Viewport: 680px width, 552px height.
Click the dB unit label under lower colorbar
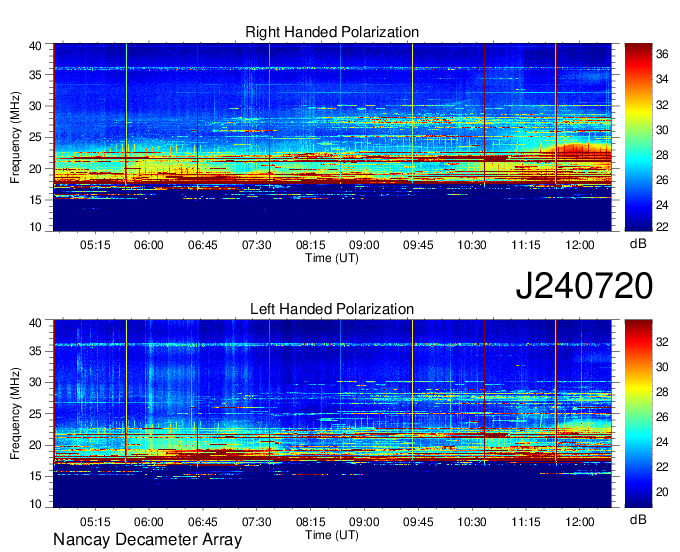coord(638,520)
